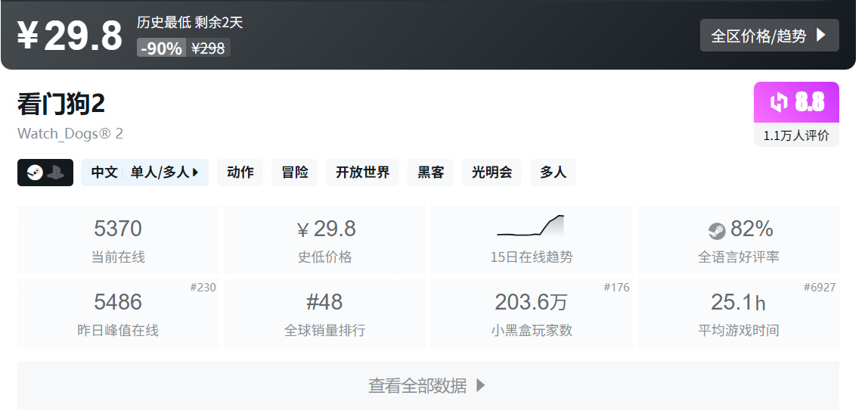Click the 25.1h 平均游戏时间 card
868x411 pixels.
click(739, 313)
